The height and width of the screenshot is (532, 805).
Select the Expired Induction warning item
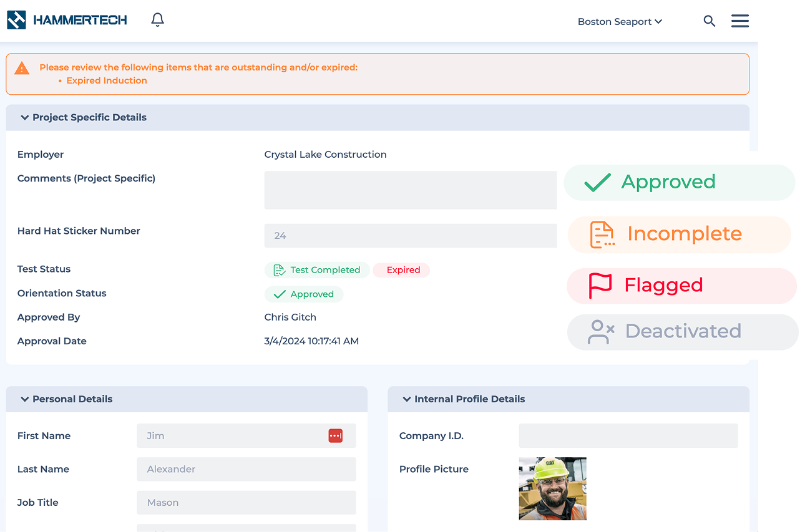point(107,80)
